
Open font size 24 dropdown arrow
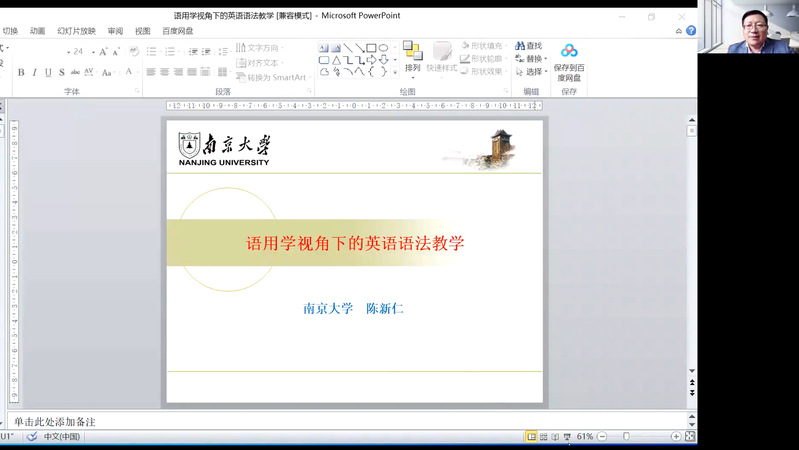pyautogui.click(x=93, y=52)
